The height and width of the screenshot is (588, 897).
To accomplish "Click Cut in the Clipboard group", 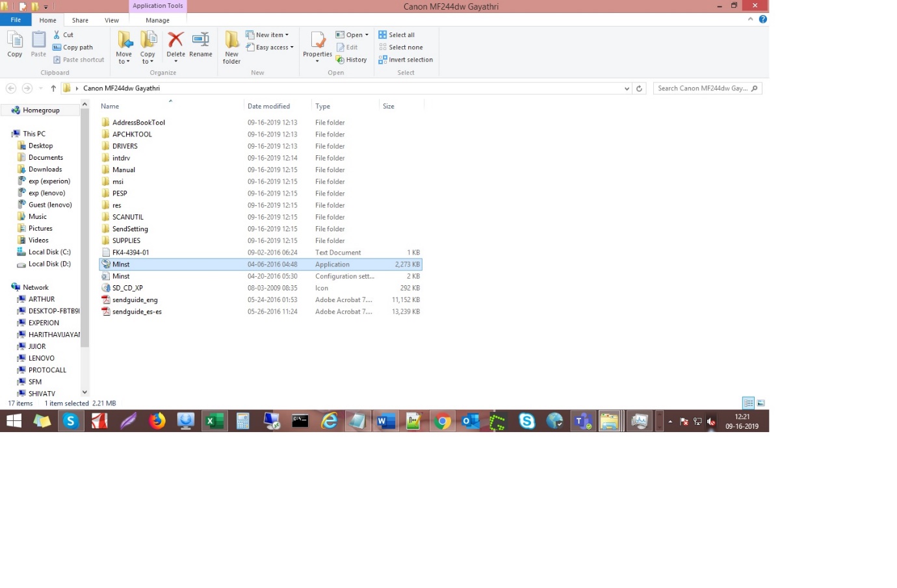I will pos(63,35).
